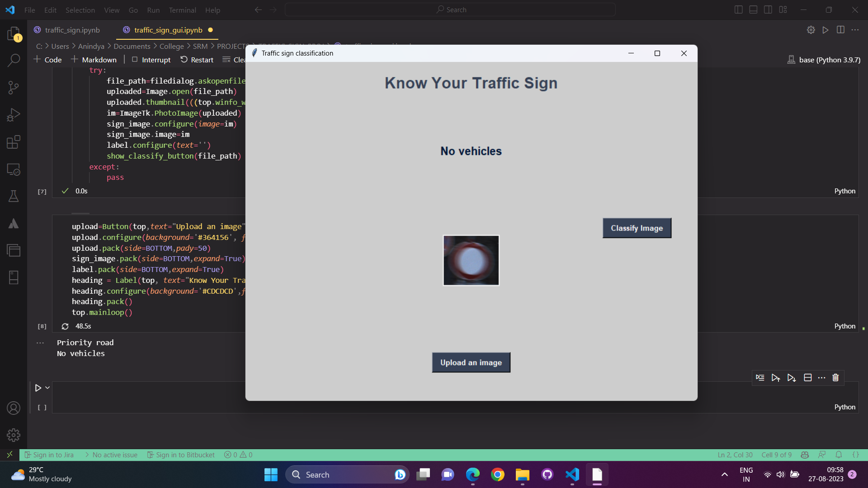The width and height of the screenshot is (868, 488).
Task: Toggle the primary side bar
Action: coord(738,9)
